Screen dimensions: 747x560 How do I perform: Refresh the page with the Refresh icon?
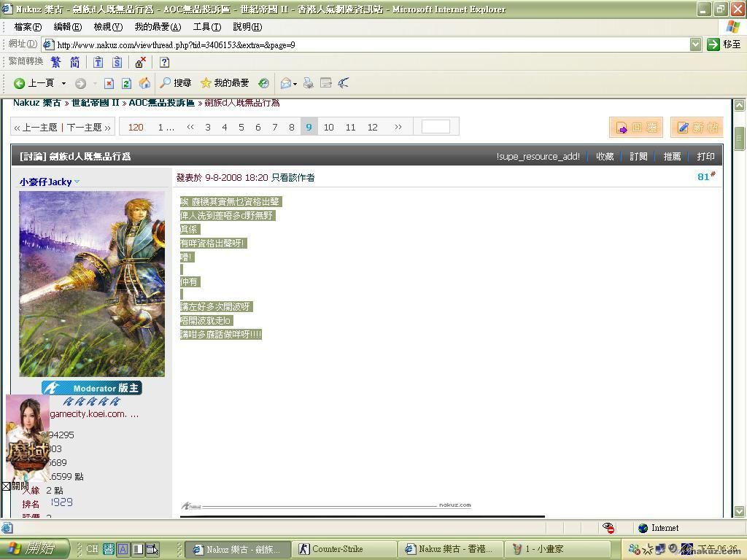coord(126,83)
